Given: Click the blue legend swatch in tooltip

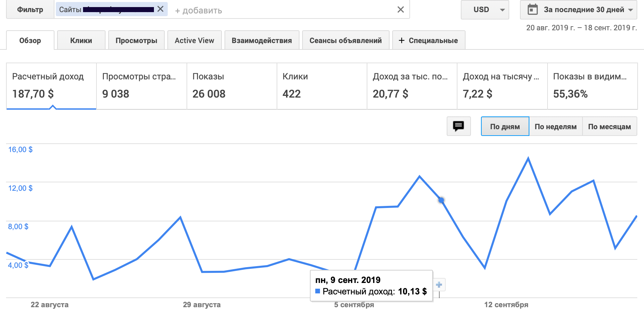Looking at the screenshot, I should [x=318, y=291].
